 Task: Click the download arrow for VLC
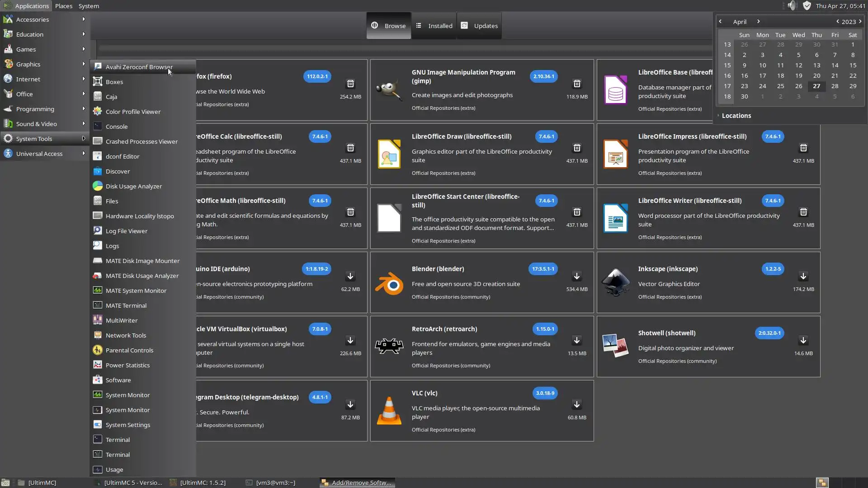click(x=577, y=404)
